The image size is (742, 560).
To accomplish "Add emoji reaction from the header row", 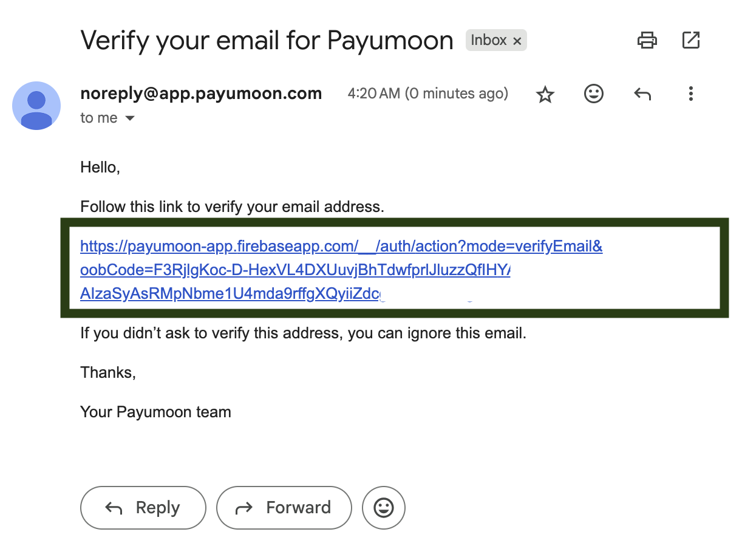I will (593, 94).
